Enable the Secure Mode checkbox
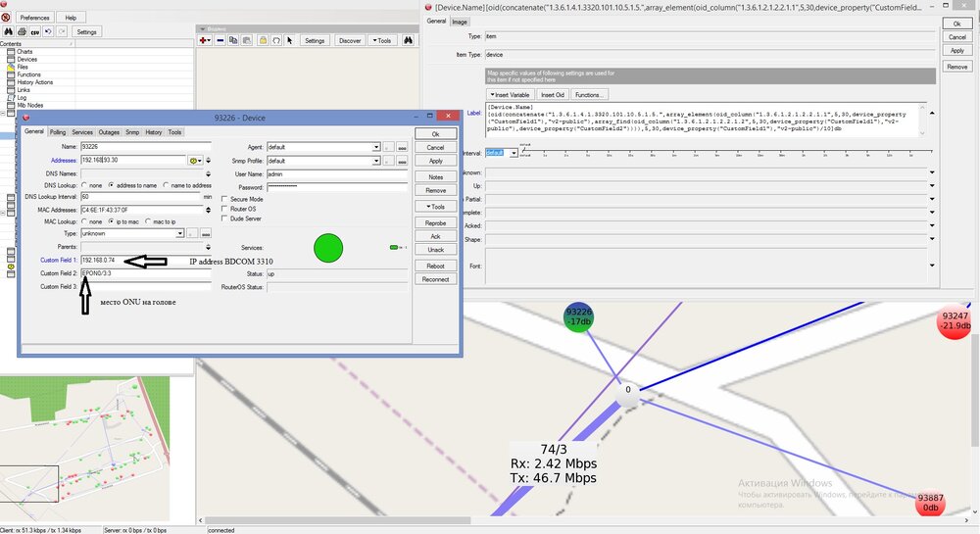 (x=225, y=199)
